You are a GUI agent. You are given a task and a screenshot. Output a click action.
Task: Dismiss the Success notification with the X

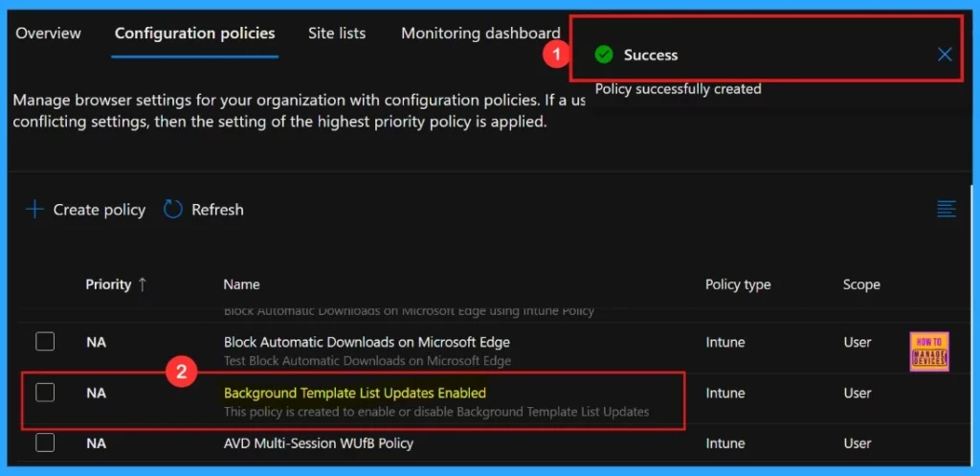click(945, 55)
